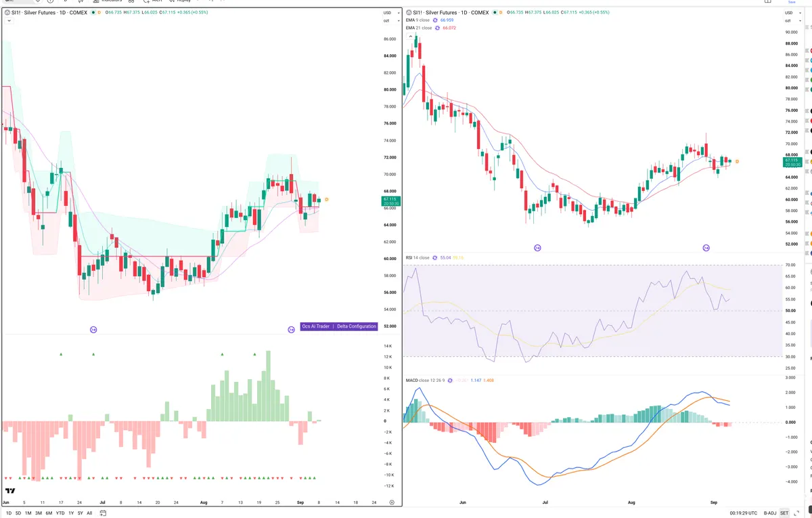Viewport: 812px width, 518px height.
Task: Open left chart SI1! symbol icon
Action: pyautogui.click(x=8, y=13)
